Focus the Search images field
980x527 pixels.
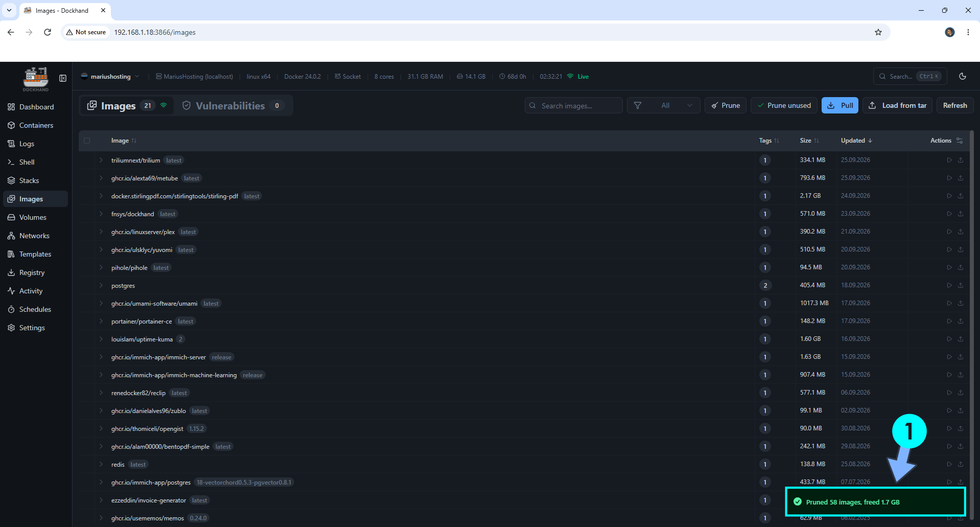tap(574, 105)
